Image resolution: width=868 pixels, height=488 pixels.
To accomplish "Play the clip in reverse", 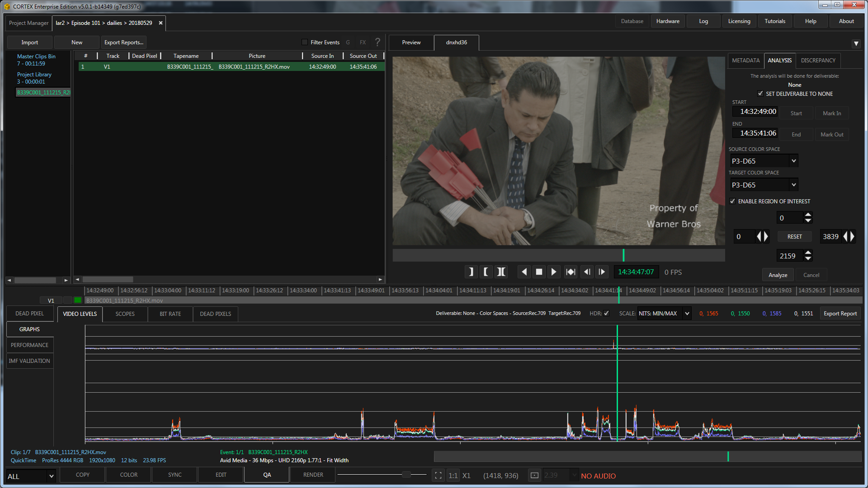I will coord(524,272).
